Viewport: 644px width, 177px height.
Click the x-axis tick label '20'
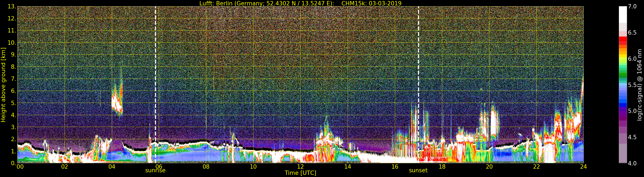[x=489, y=166]
